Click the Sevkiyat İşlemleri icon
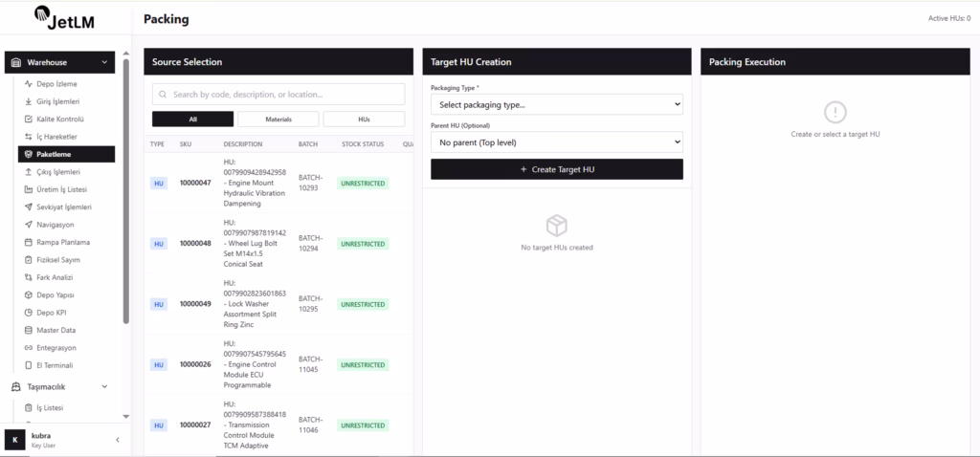The width and height of the screenshot is (980, 457). (x=29, y=207)
